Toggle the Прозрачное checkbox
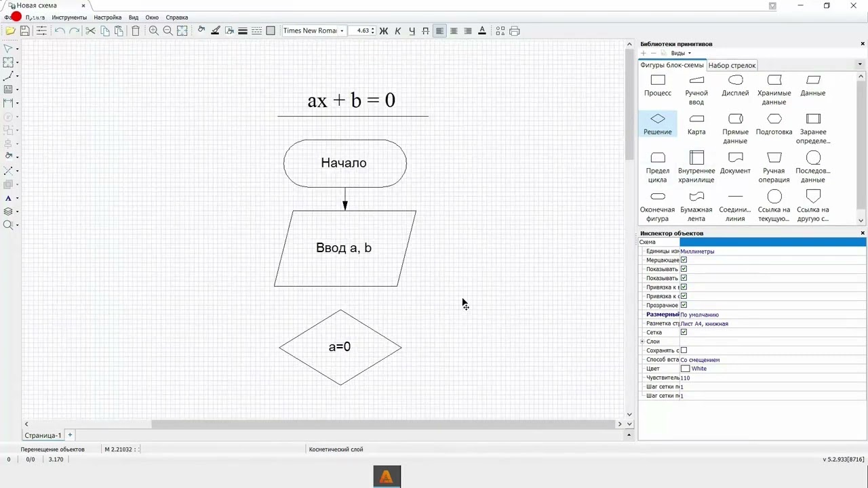 click(684, 305)
